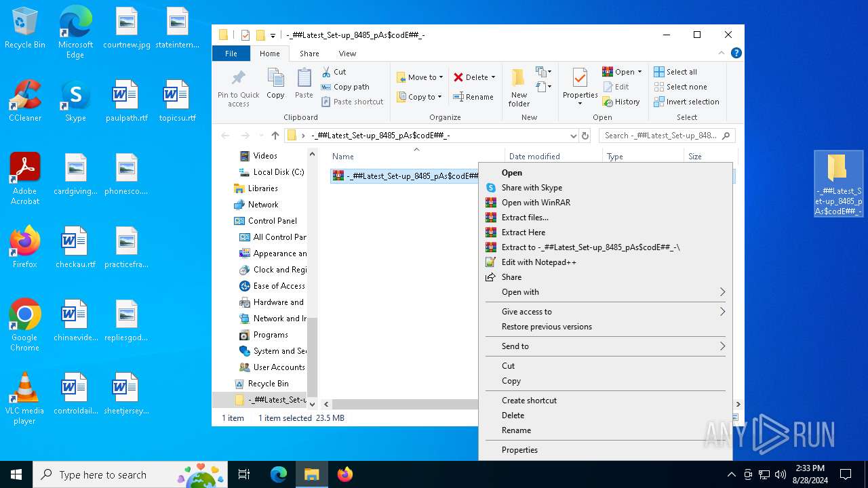Click the Cut scissors button
The width and height of the screenshot is (868, 488).
334,72
